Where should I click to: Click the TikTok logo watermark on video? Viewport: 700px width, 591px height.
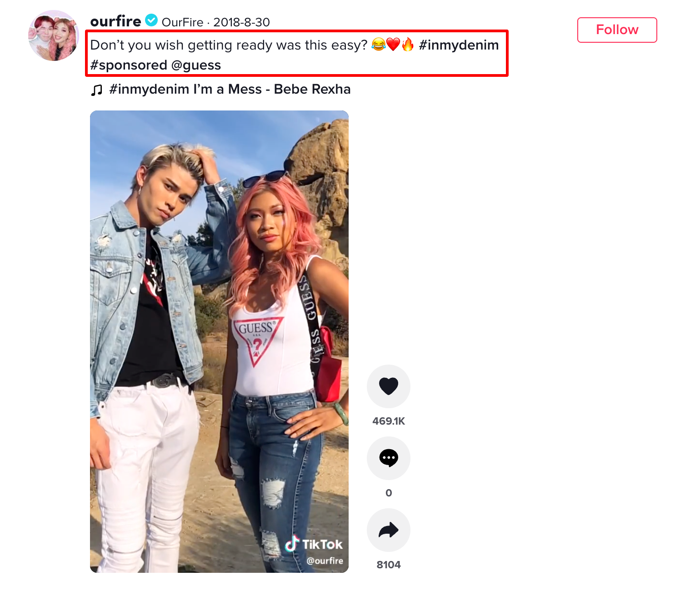coord(314,544)
